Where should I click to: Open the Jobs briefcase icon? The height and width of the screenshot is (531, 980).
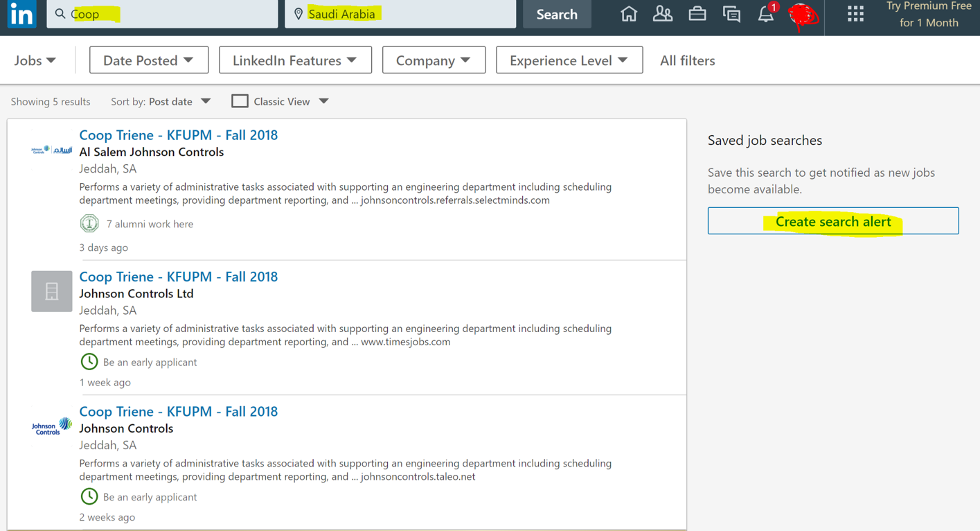(x=697, y=14)
